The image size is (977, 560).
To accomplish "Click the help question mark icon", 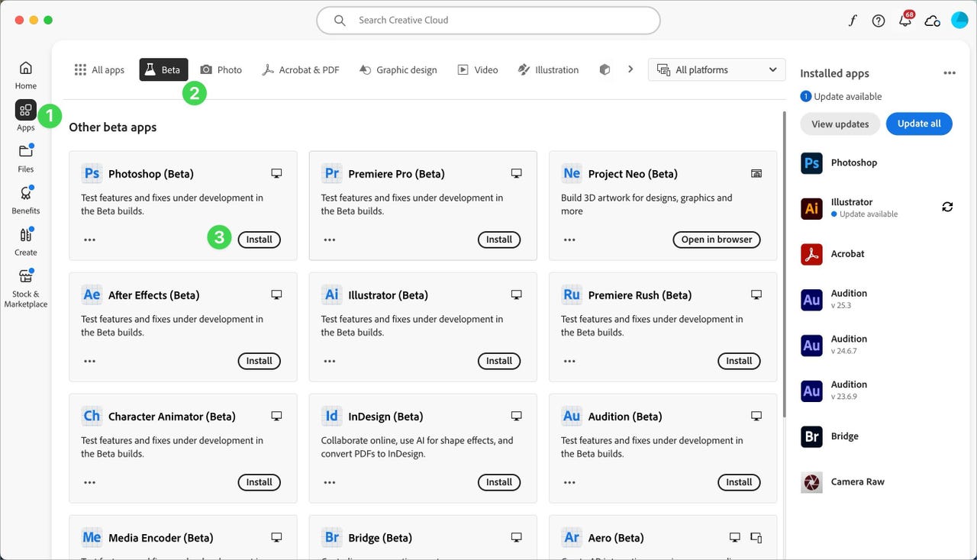I will 879,21.
